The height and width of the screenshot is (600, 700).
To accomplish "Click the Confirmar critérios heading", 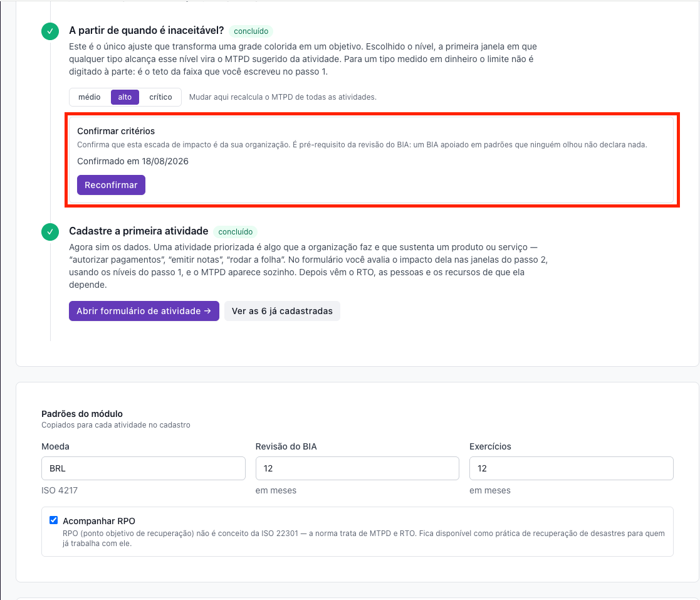I will point(116,131).
